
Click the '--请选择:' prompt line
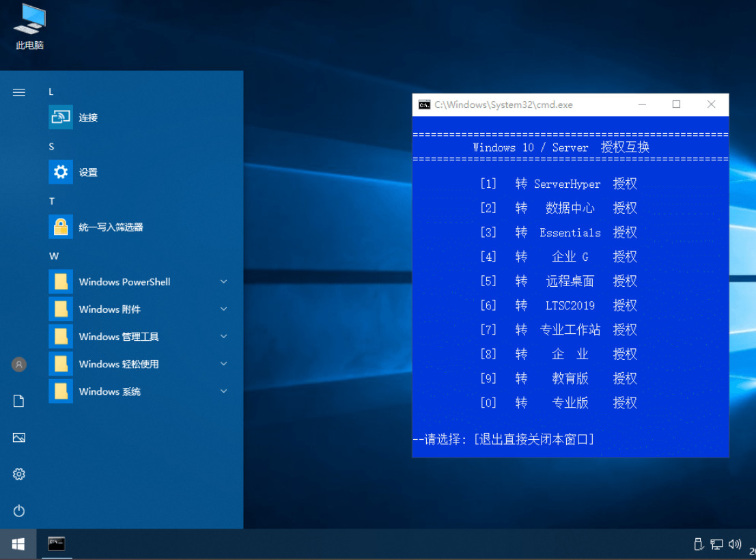(x=503, y=439)
